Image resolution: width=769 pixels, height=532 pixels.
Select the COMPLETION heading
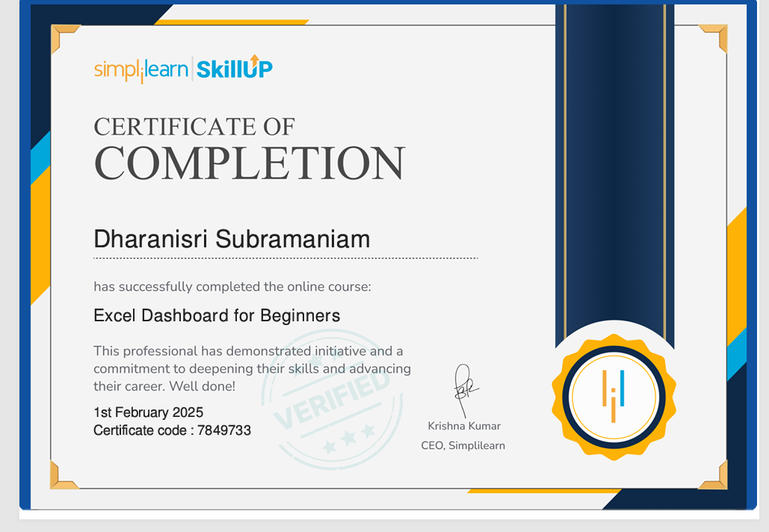(x=249, y=164)
